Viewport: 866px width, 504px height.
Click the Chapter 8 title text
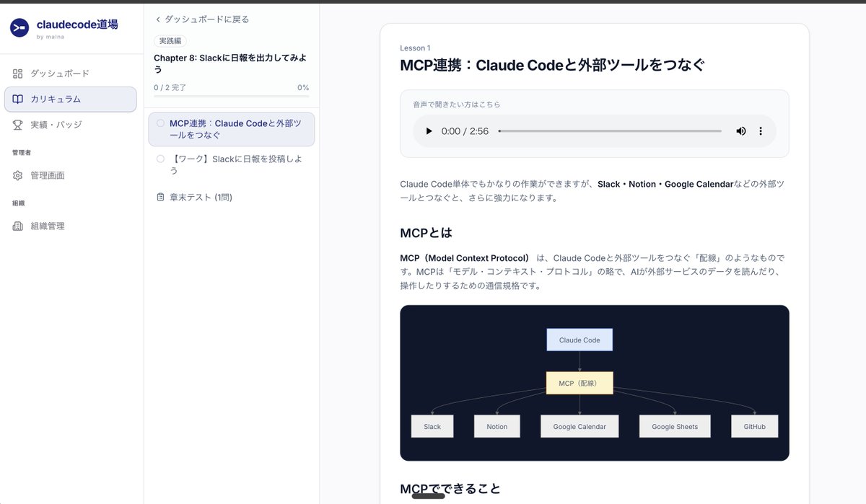[229, 63]
